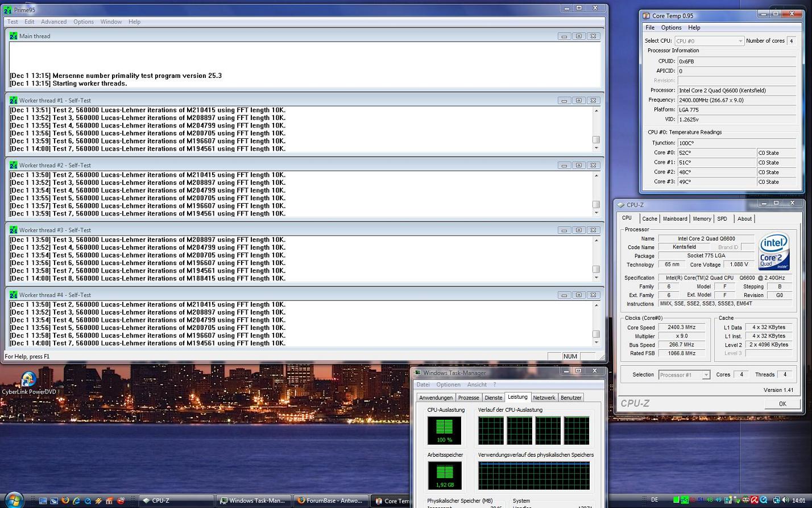Click the network connection tray icon
Image resolution: width=812 pixels, height=508 pixels.
click(776, 501)
